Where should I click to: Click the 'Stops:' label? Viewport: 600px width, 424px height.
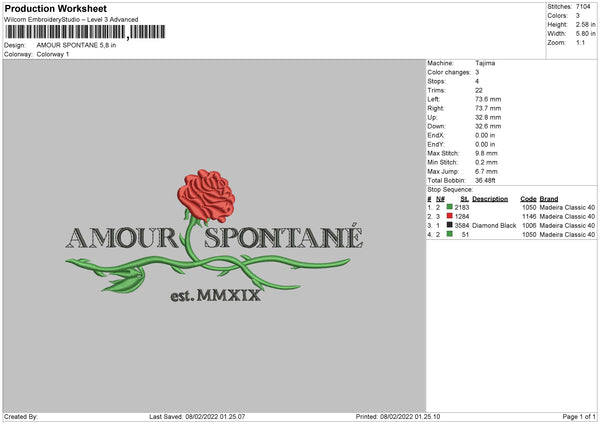tap(437, 81)
